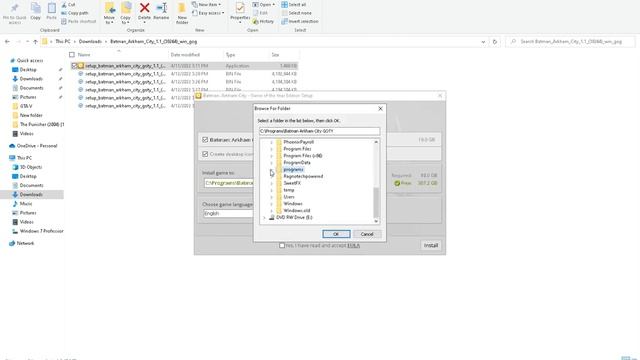Sort by Date modified column header
Viewport: 640px width, 360px height.
(x=185, y=55)
